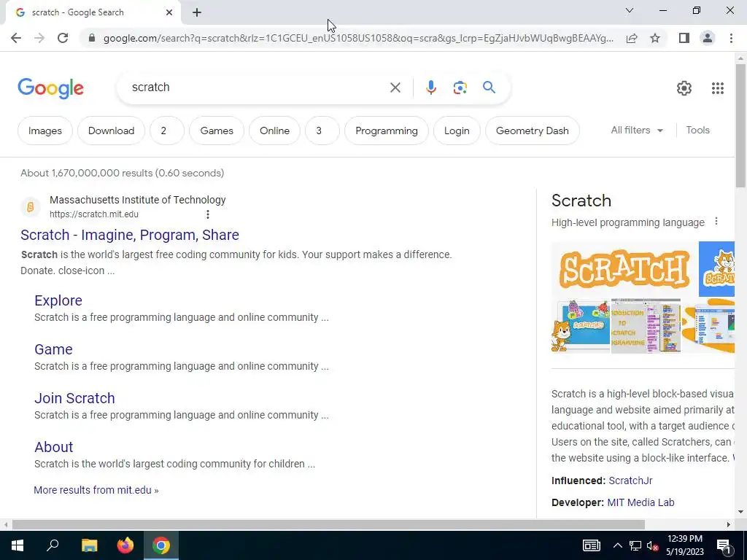Open the Introduction to Scratch Programming thumbnail

(x=646, y=325)
